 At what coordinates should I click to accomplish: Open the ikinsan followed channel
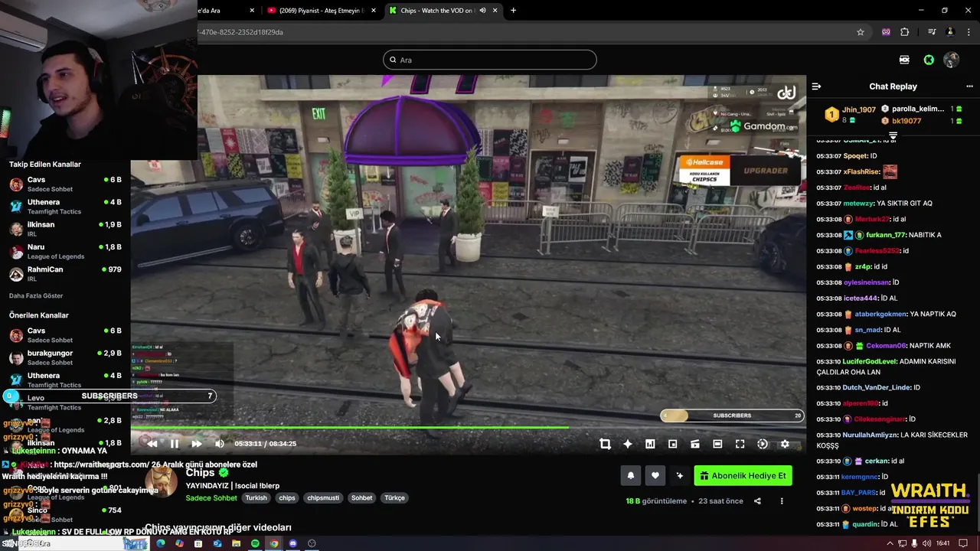[x=65, y=229]
